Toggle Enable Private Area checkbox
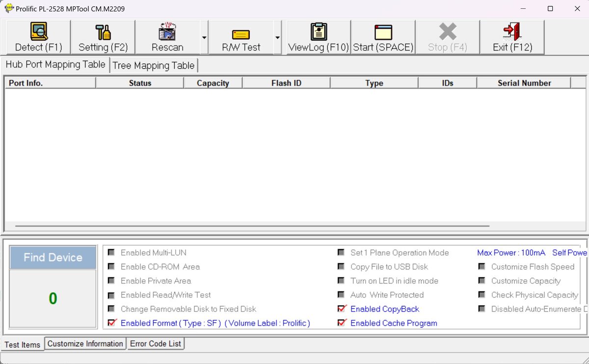Image resolution: width=589 pixels, height=364 pixels. (111, 281)
